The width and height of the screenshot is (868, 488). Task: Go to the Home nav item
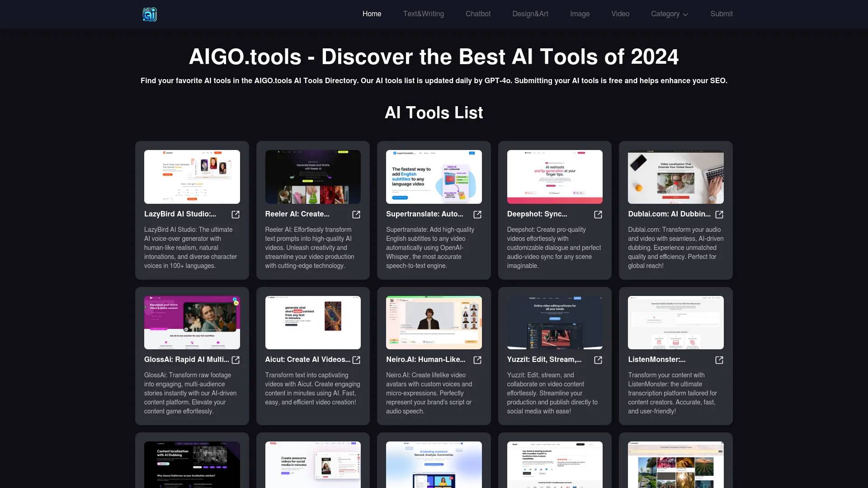pyautogui.click(x=372, y=14)
